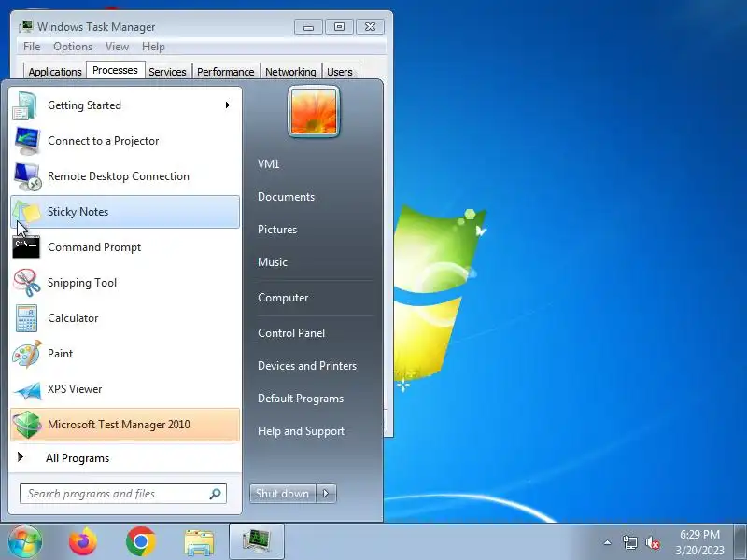The width and height of the screenshot is (747, 560).
Task: Click the user account picture
Action: point(314,111)
